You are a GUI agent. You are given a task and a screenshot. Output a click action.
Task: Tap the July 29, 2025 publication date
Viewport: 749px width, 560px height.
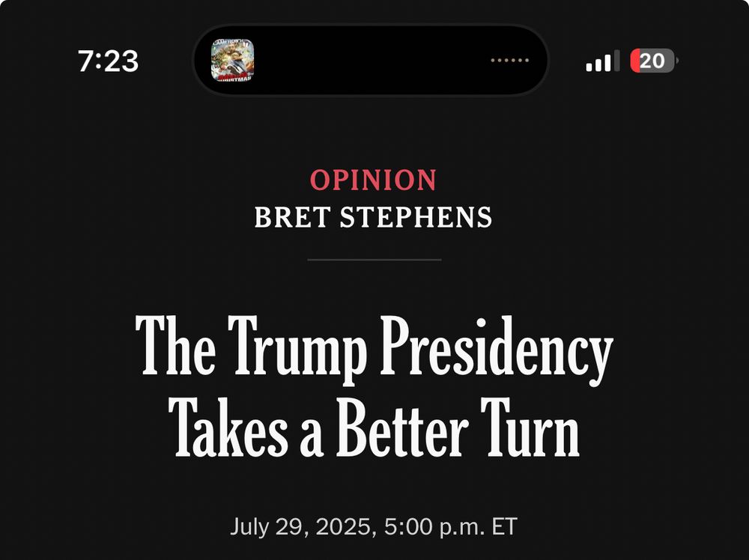point(300,526)
